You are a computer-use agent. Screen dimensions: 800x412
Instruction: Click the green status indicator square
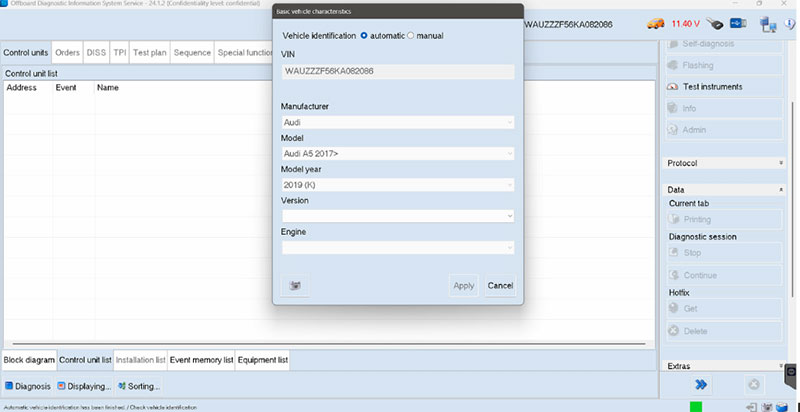696,407
